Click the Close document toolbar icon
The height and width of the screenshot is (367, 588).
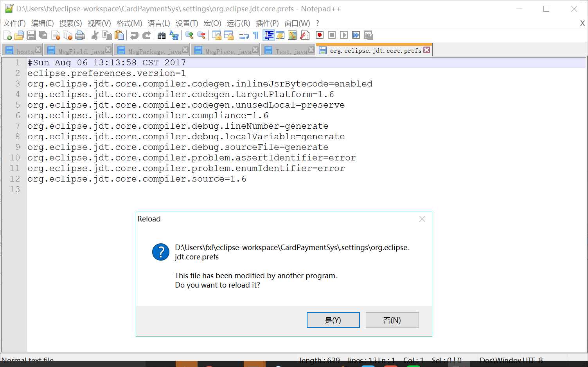(56, 35)
